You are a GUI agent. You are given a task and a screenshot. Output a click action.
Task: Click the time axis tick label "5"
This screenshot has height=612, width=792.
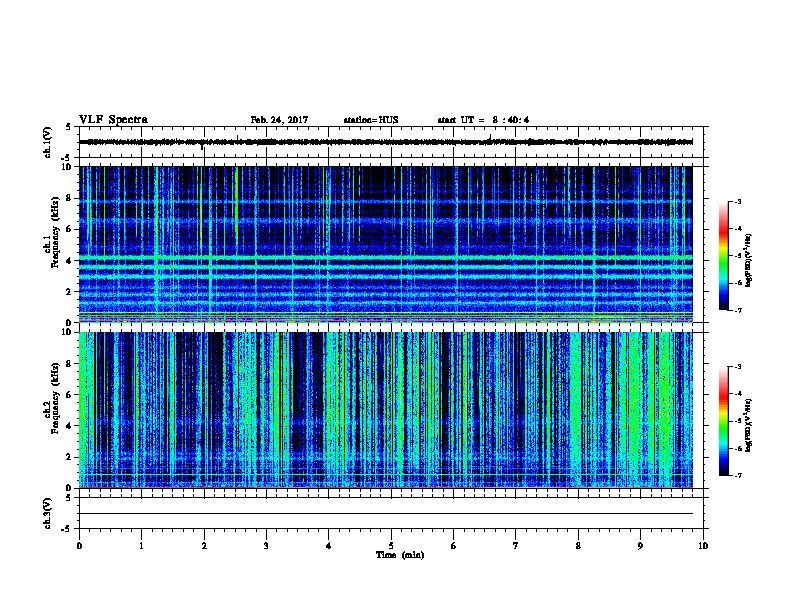coord(391,546)
